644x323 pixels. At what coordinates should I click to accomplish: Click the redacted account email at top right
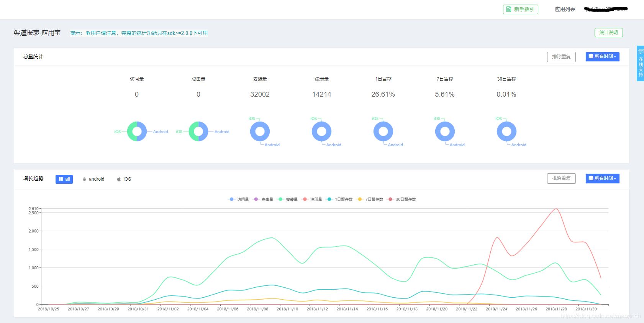pyautogui.click(x=606, y=9)
